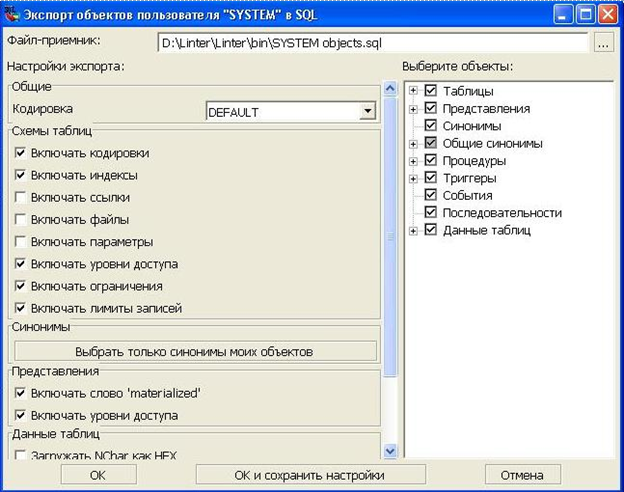Minimize the export dialog window

563,15
